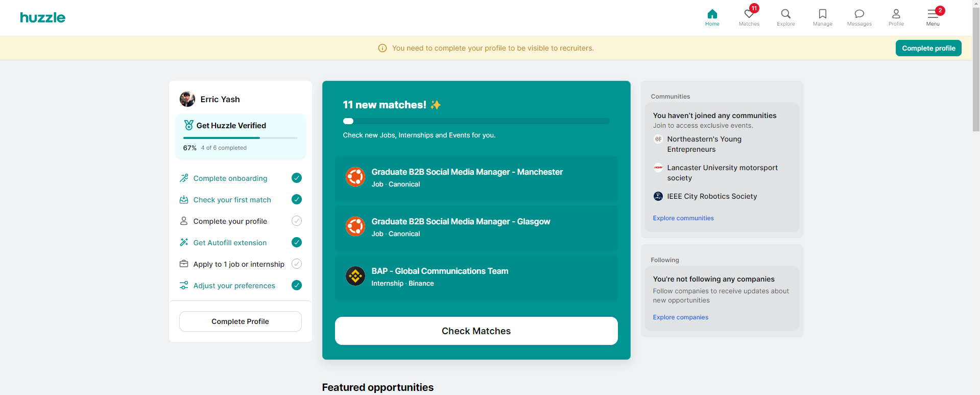Click the info icon in yellow banner

click(x=382, y=48)
